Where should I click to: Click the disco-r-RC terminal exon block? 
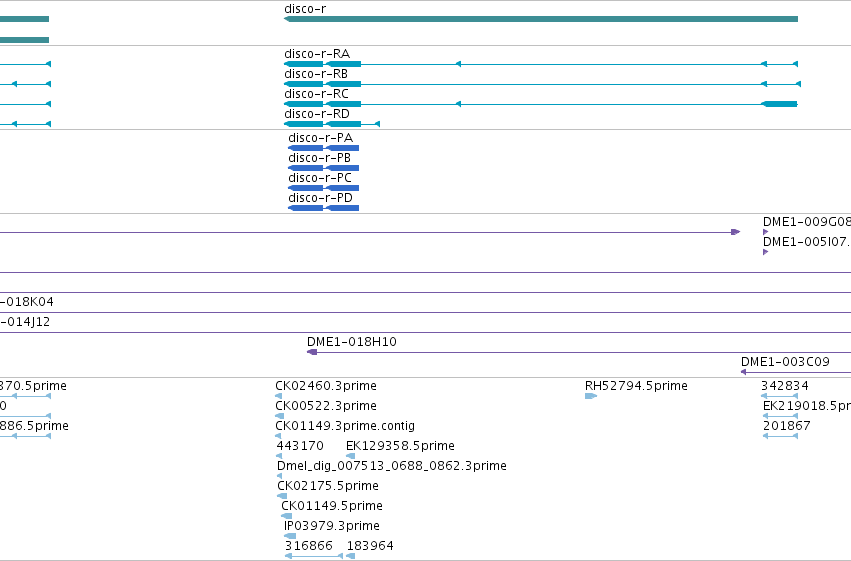[779, 104]
